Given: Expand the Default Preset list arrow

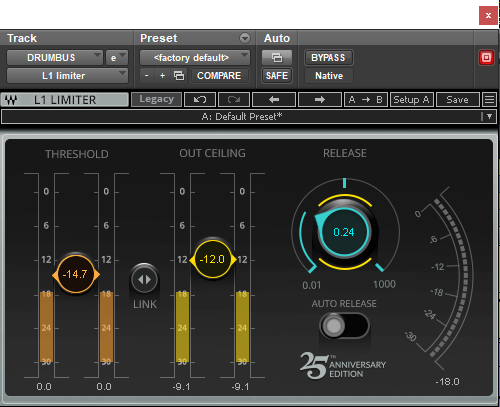Looking at the screenshot, I should (x=489, y=117).
